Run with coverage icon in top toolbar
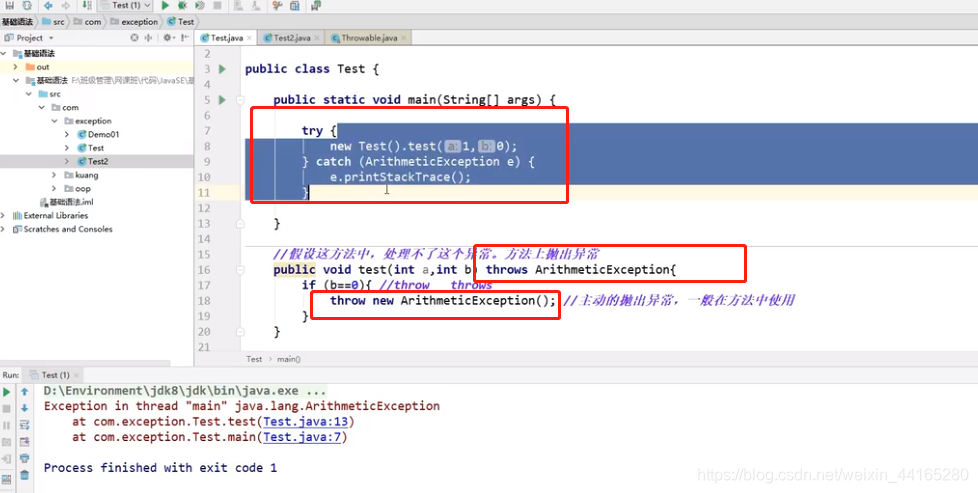Image resolution: width=978 pixels, height=493 pixels. 200,5
